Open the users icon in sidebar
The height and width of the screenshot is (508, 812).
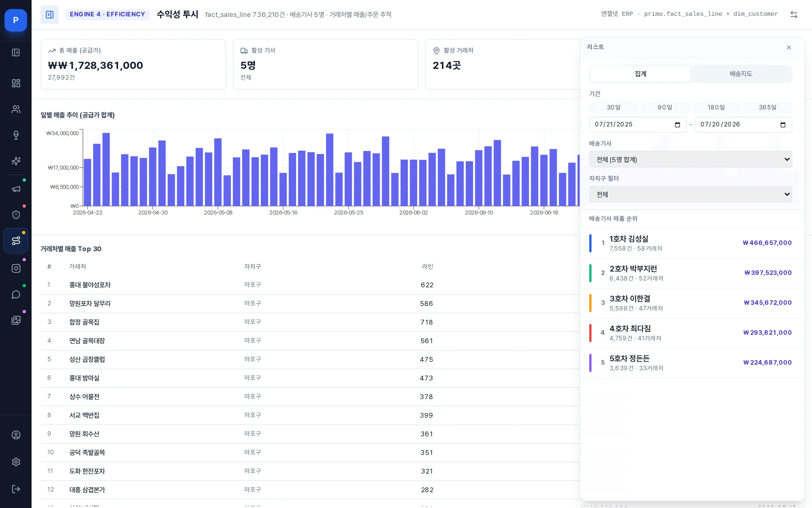pyautogui.click(x=16, y=109)
